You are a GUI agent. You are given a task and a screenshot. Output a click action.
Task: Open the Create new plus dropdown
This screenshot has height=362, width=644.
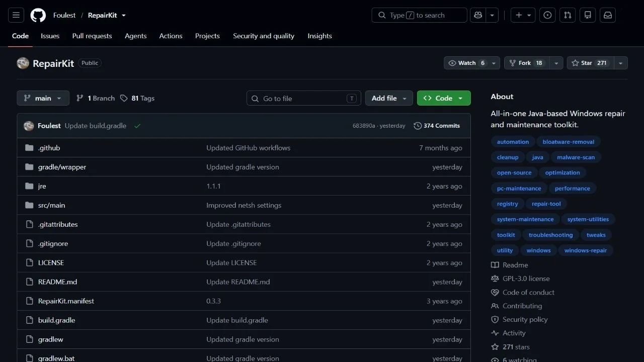tap(523, 15)
